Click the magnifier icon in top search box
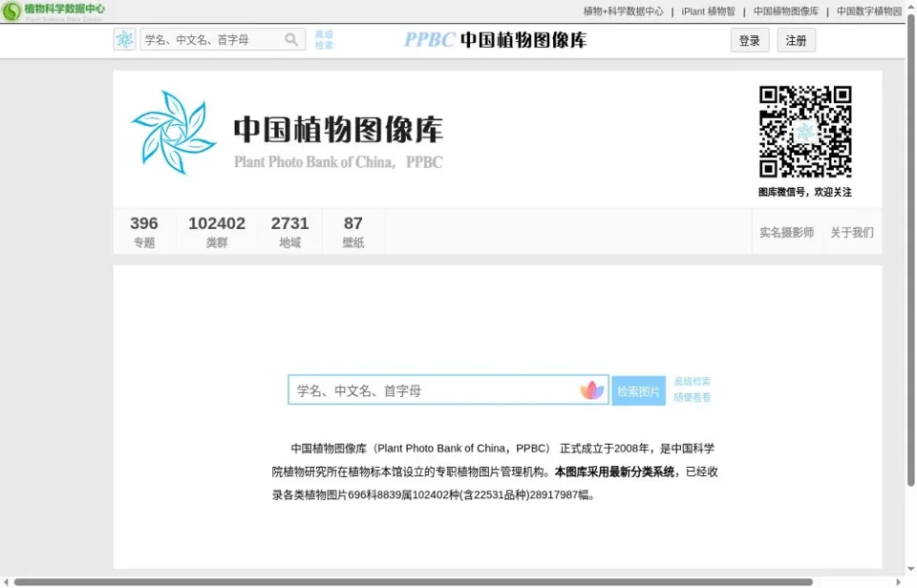 pyautogui.click(x=291, y=40)
